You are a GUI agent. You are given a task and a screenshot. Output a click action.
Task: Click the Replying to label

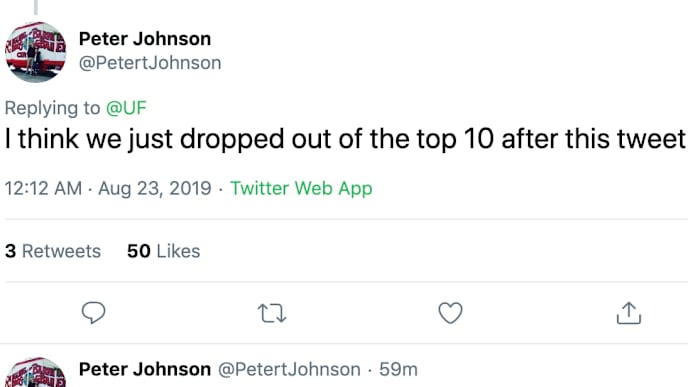(53, 108)
